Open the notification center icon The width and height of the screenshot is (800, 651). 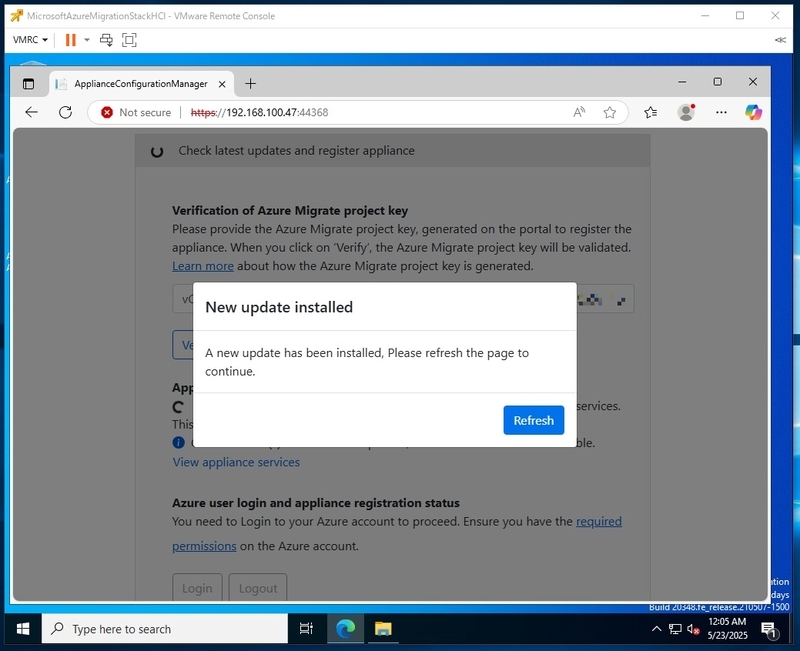768,630
